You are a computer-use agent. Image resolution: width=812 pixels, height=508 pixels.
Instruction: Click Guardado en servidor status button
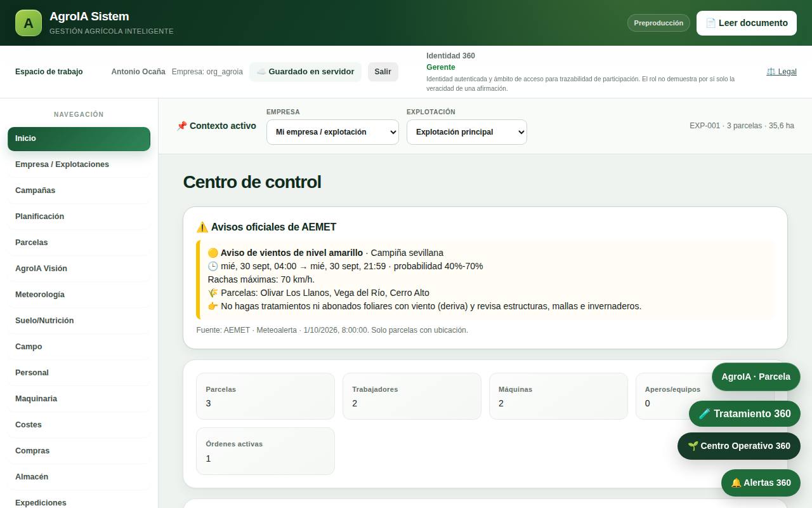tap(305, 72)
